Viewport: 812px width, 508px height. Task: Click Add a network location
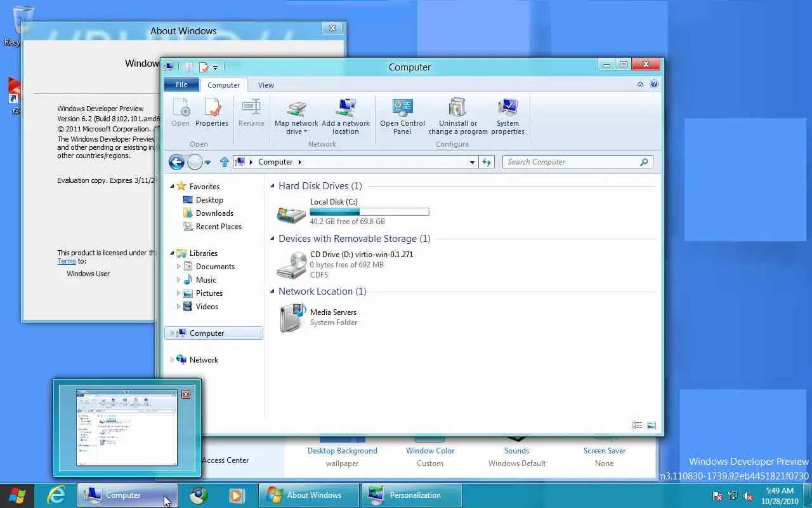pos(346,117)
